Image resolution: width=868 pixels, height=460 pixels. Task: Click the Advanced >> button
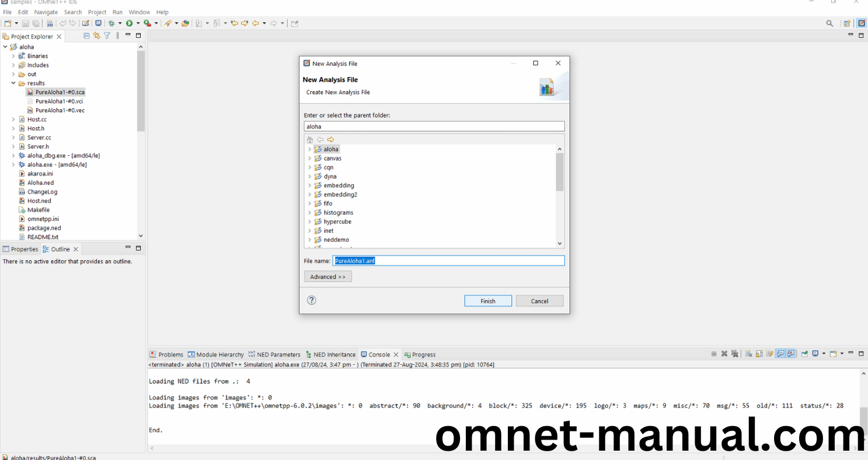pos(327,277)
